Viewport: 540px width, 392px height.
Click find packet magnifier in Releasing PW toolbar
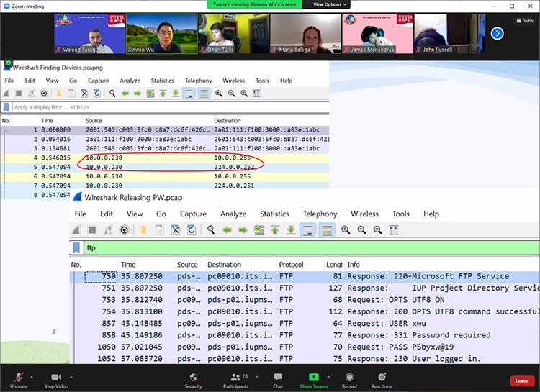(211, 230)
